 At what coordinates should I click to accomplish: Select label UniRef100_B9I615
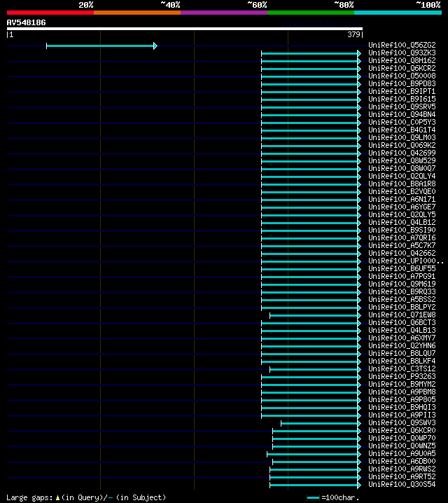(x=402, y=99)
